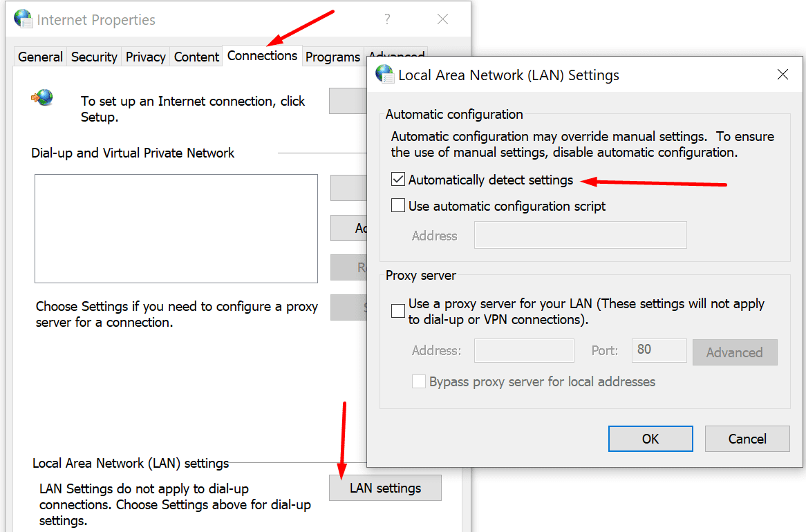The image size is (806, 532).
Task: Select the Connections tab
Action: click(x=262, y=55)
